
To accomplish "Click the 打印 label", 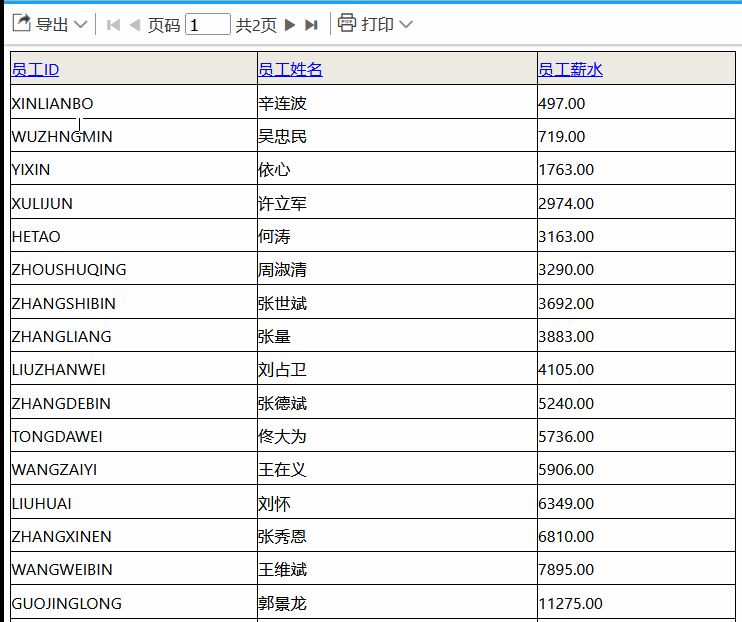I will pos(377,24).
